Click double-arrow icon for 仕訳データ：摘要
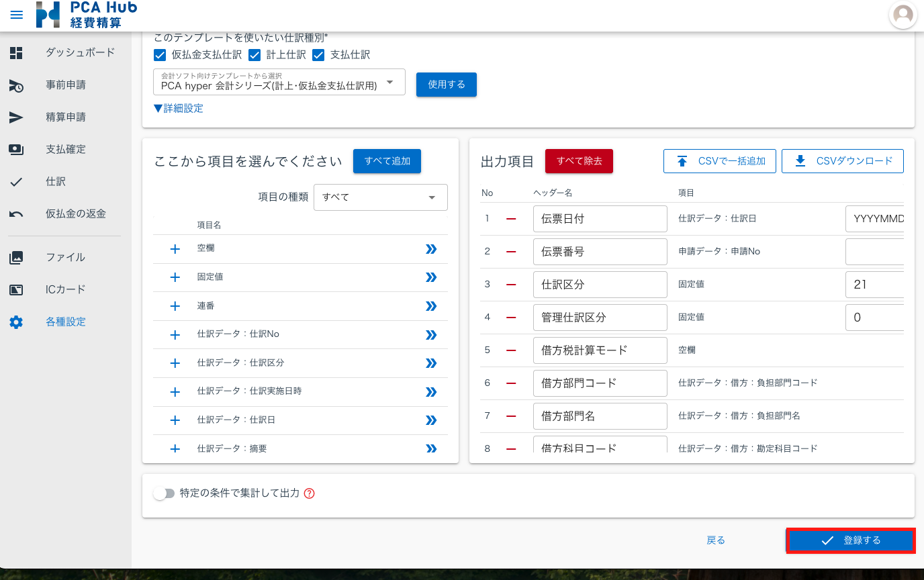This screenshot has width=924, height=580. click(431, 448)
